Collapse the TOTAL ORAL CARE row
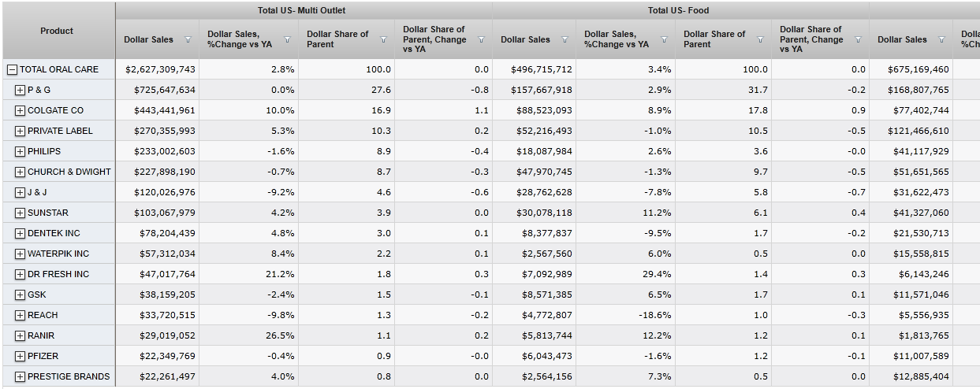This screenshot has width=980, height=389. (12, 69)
